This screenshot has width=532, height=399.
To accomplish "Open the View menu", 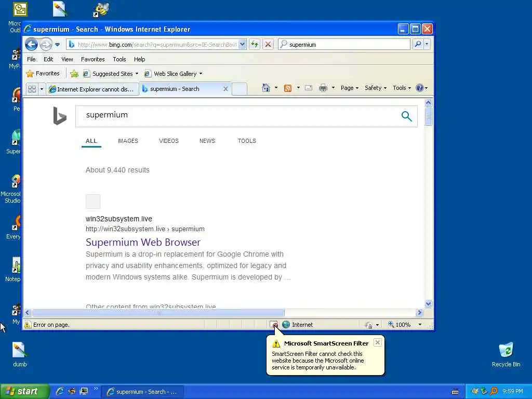I will [67, 59].
